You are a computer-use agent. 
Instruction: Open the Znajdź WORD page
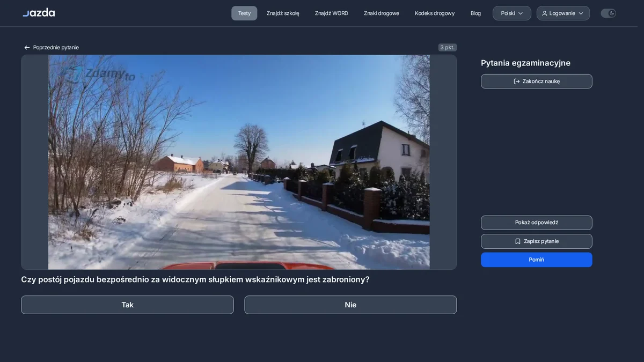coord(332,13)
